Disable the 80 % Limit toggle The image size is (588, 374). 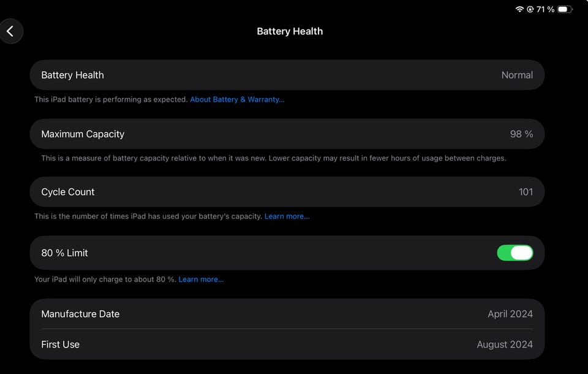coord(515,253)
